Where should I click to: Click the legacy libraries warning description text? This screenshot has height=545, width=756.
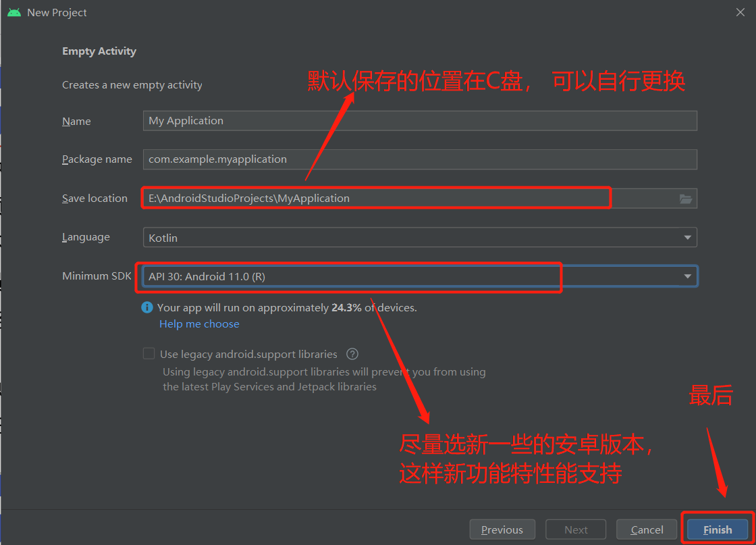(x=324, y=379)
